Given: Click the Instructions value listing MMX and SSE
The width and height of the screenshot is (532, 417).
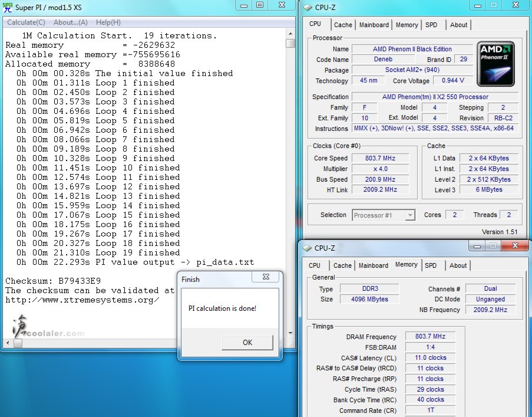Looking at the screenshot, I should coord(434,129).
